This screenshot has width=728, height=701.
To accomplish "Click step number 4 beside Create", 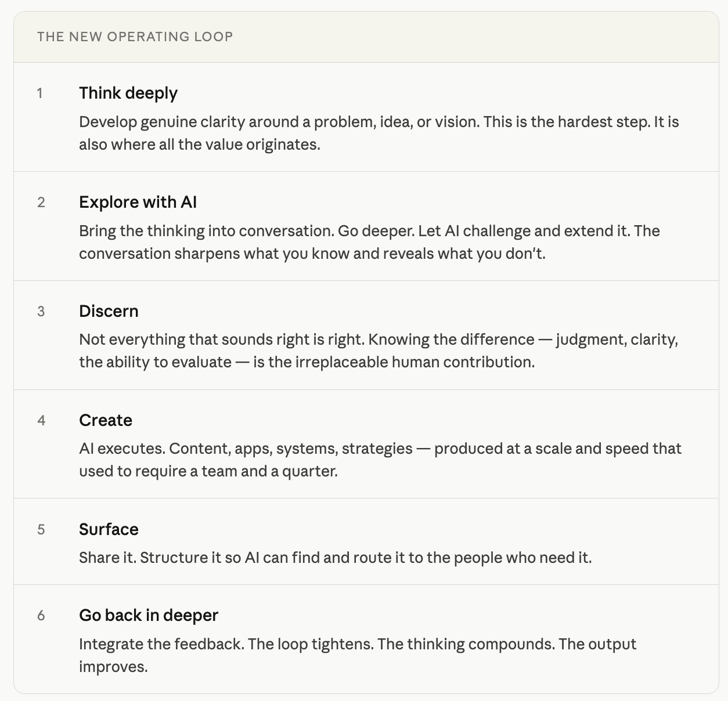I will (x=41, y=421).
